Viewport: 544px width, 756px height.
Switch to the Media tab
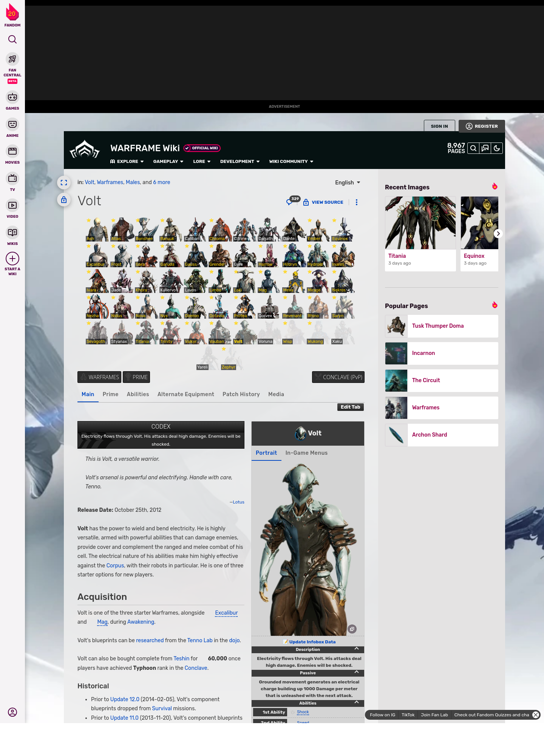(x=276, y=394)
